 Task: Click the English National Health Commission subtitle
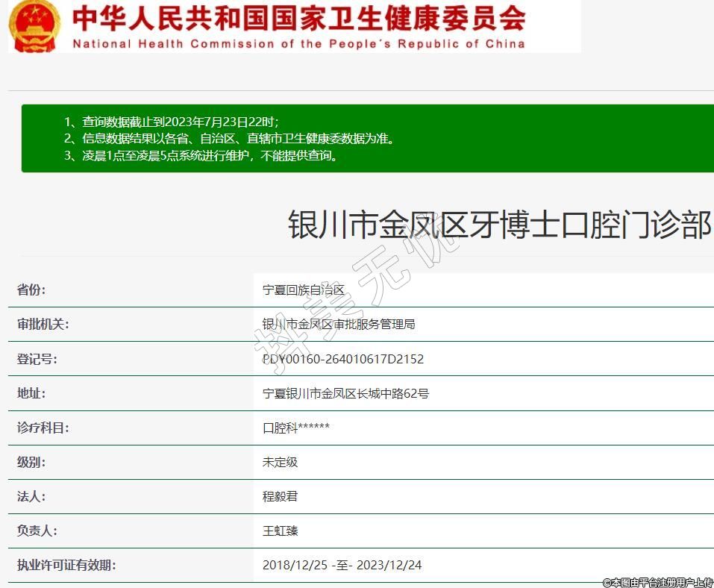pyautogui.click(x=298, y=44)
